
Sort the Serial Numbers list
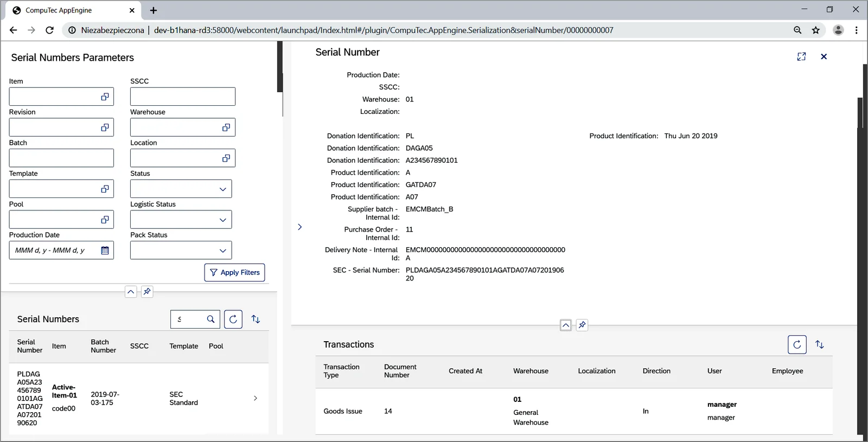(x=256, y=319)
